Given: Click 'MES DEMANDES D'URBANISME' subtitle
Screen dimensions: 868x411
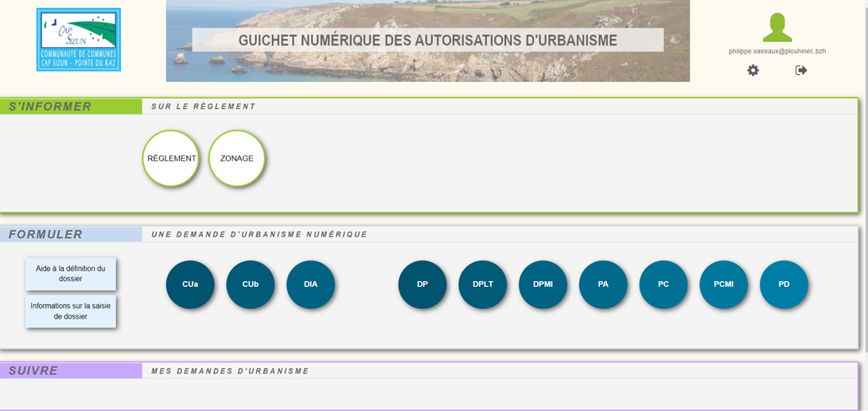Looking at the screenshot, I should pos(230,370).
